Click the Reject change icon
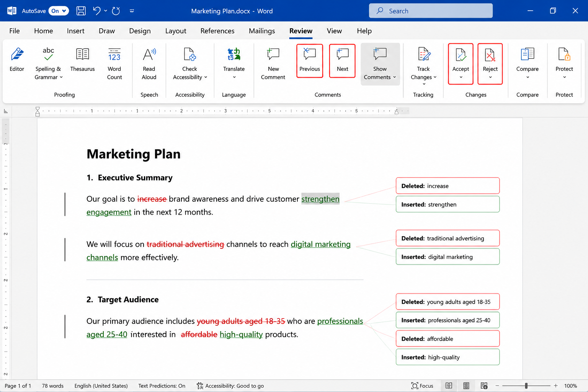Image resolution: width=588 pixels, height=392 pixels. [x=490, y=55]
